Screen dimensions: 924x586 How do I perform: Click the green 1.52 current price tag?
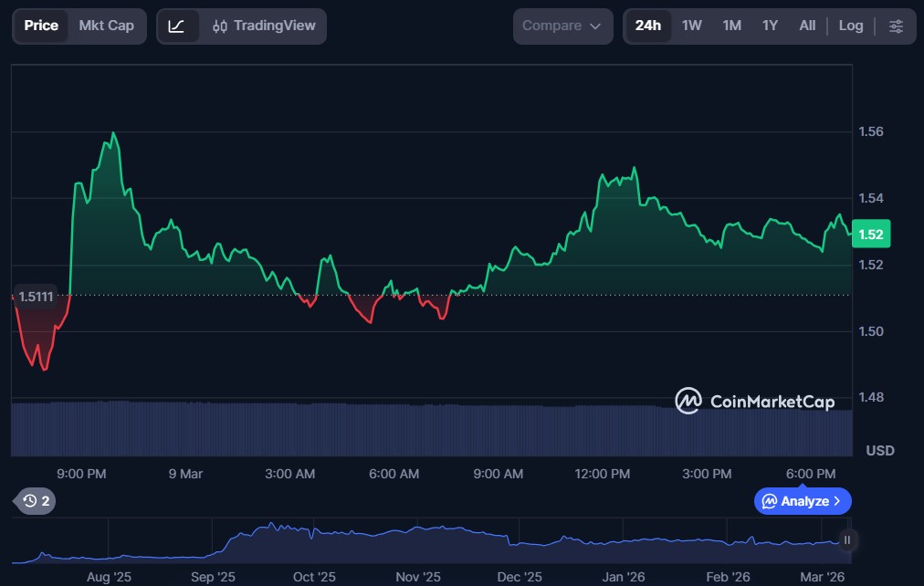(870, 235)
